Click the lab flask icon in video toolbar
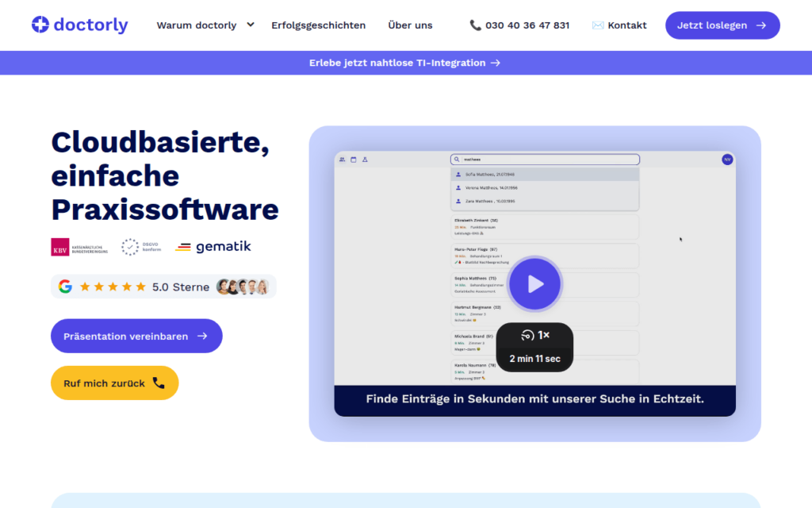Screen dimensions: 812x508 (365, 160)
